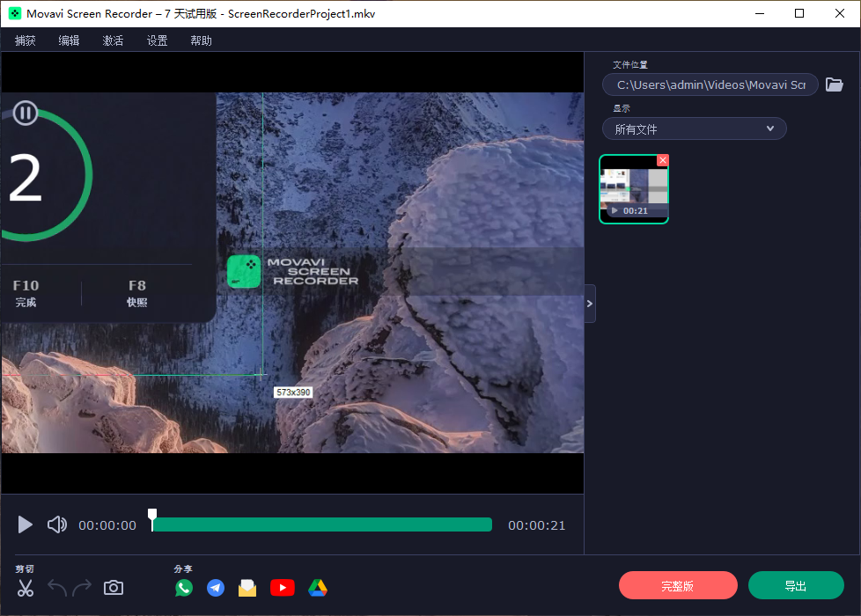Play the recorded video
The image size is (861, 616).
pos(25,524)
